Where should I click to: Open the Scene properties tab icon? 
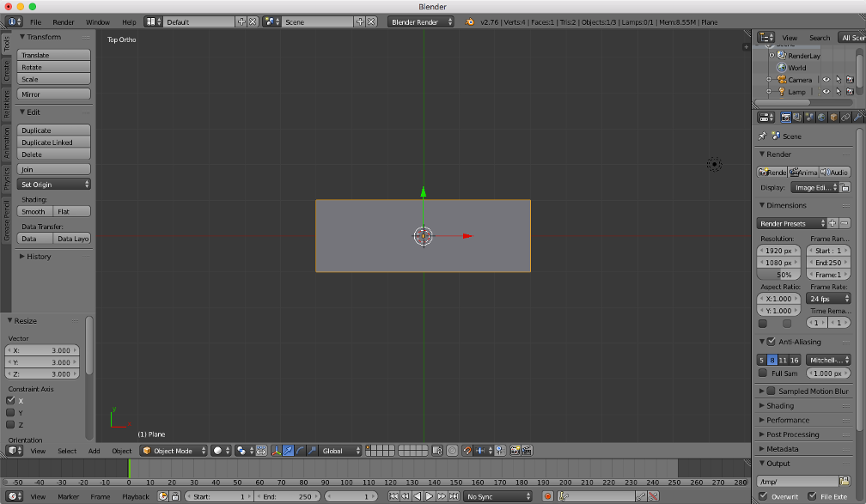click(809, 117)
